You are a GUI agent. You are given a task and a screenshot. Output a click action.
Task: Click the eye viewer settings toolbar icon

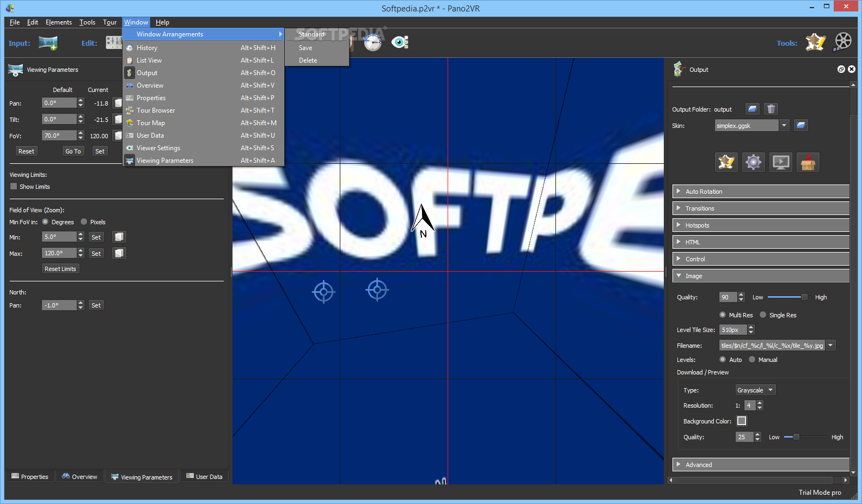[x=400, y=42]
